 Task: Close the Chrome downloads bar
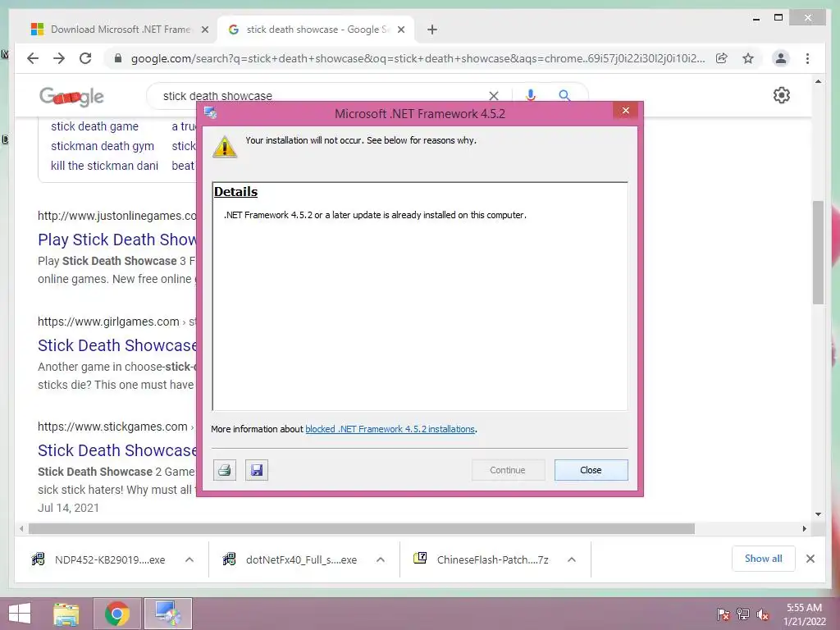coord(810,559)
